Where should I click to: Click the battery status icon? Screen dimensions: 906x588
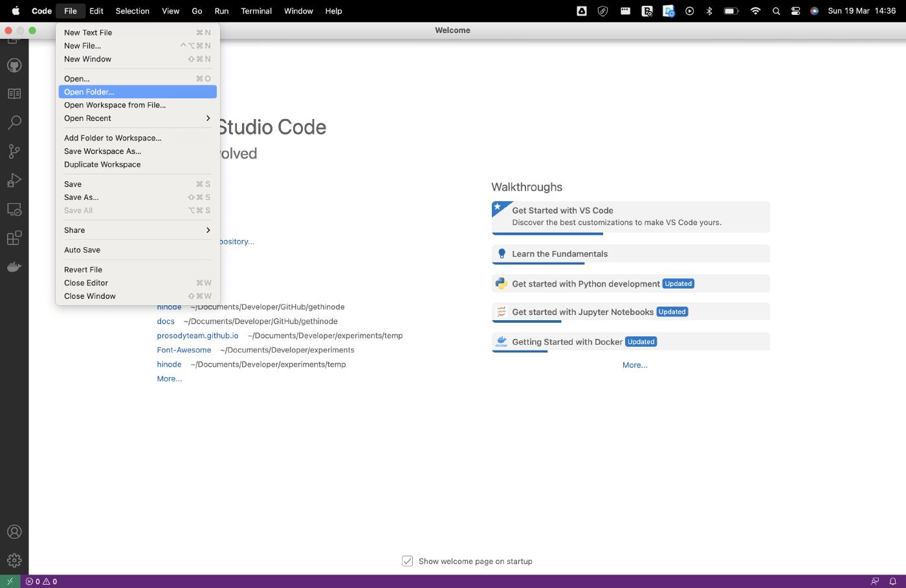tap(731, 11)
